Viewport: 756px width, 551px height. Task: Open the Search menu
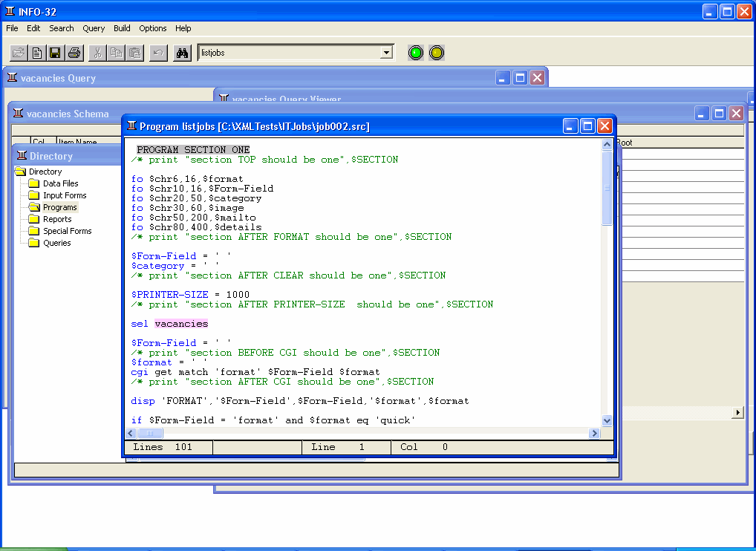61,28
